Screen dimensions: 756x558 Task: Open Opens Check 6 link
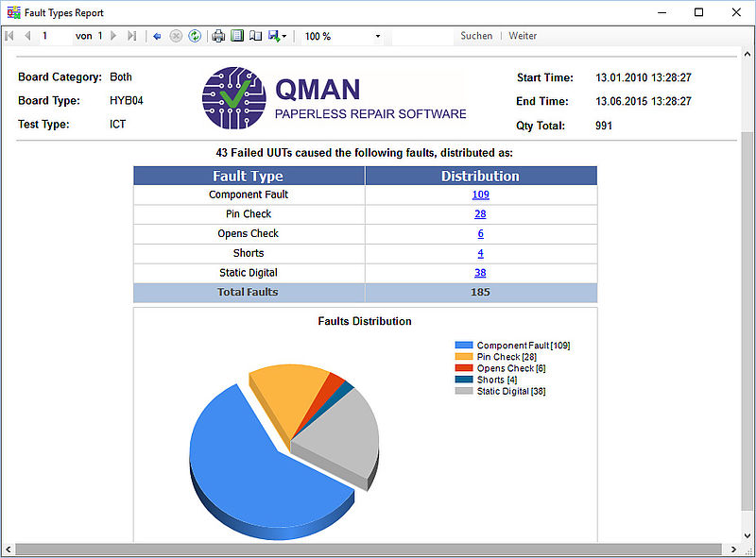[481, 234]
